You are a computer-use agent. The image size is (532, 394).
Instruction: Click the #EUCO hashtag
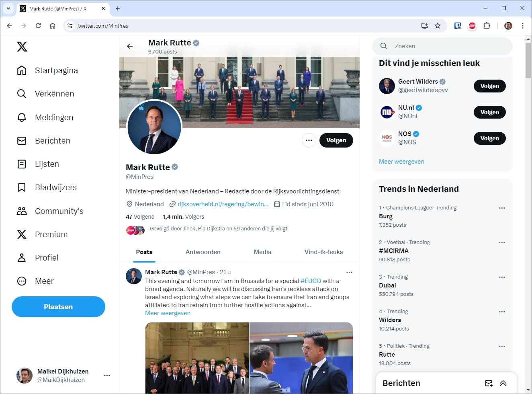[311, 281]
